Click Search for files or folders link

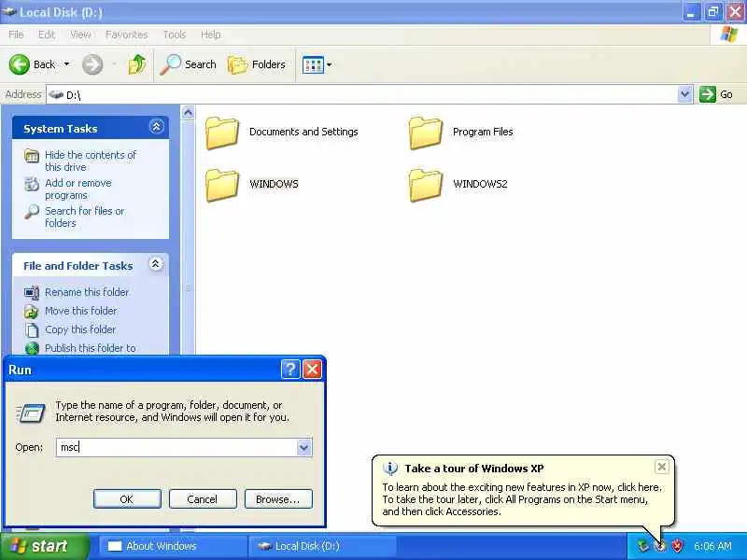pos(84,217)
